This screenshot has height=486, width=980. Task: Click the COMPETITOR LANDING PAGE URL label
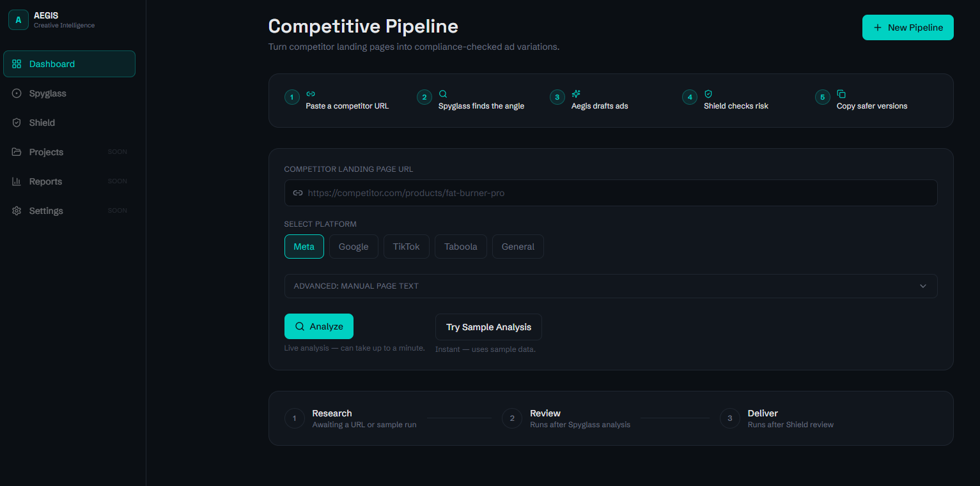click(348, 169)
